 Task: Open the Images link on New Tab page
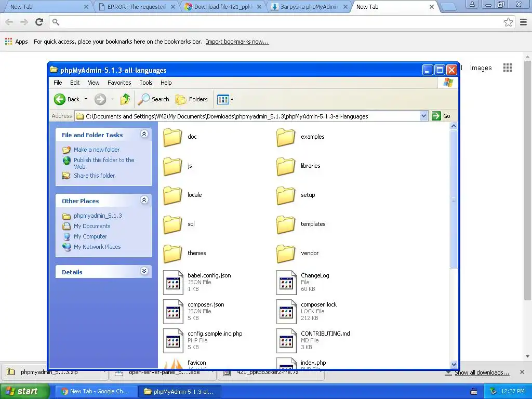(481, 68)
